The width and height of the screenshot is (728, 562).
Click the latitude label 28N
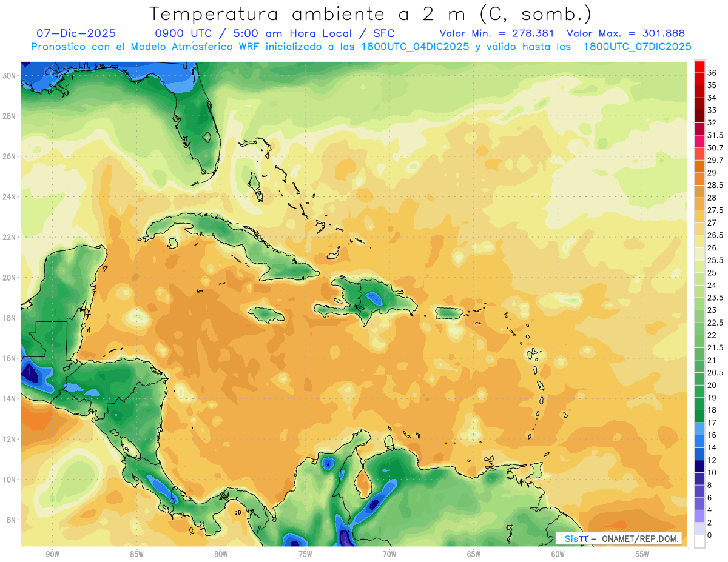[10, 116]
